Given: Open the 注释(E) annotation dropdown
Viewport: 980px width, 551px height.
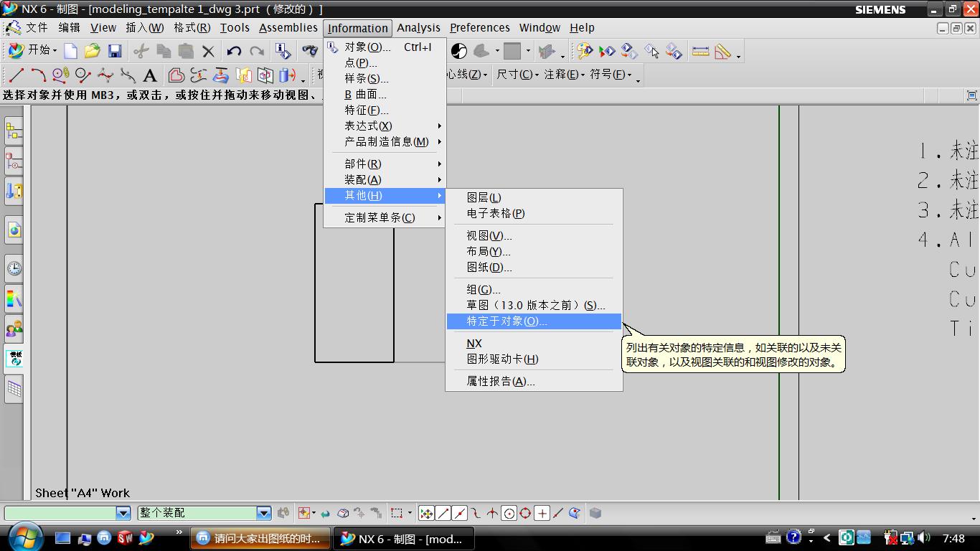Looking at the screenshot, I should [564, 75].
